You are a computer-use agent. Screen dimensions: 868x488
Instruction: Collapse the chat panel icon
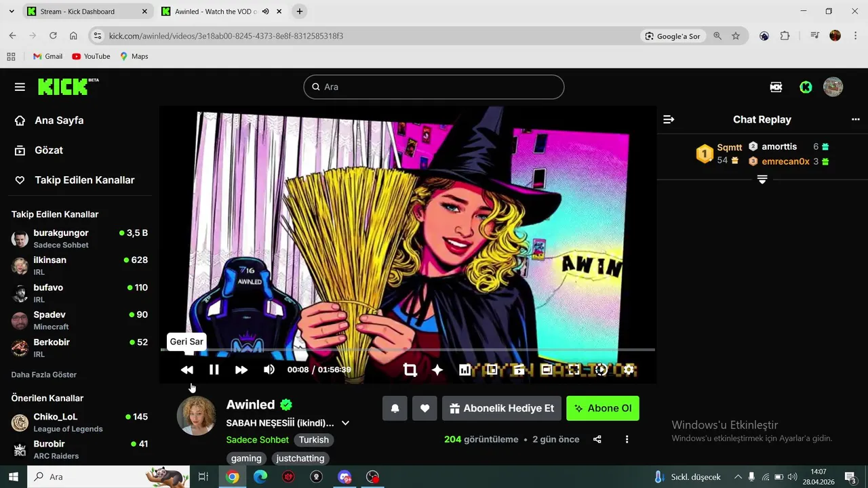click(669, 119)
